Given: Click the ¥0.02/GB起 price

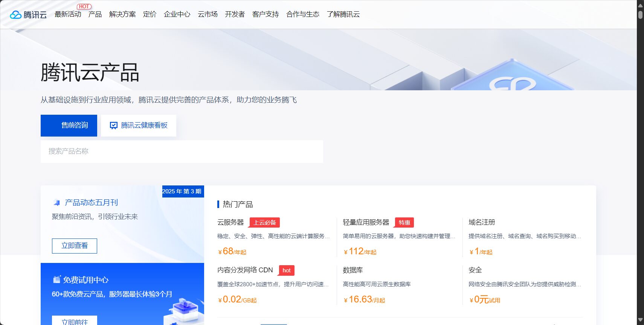Looking at the screenshot, I should [x=237, y=299].
